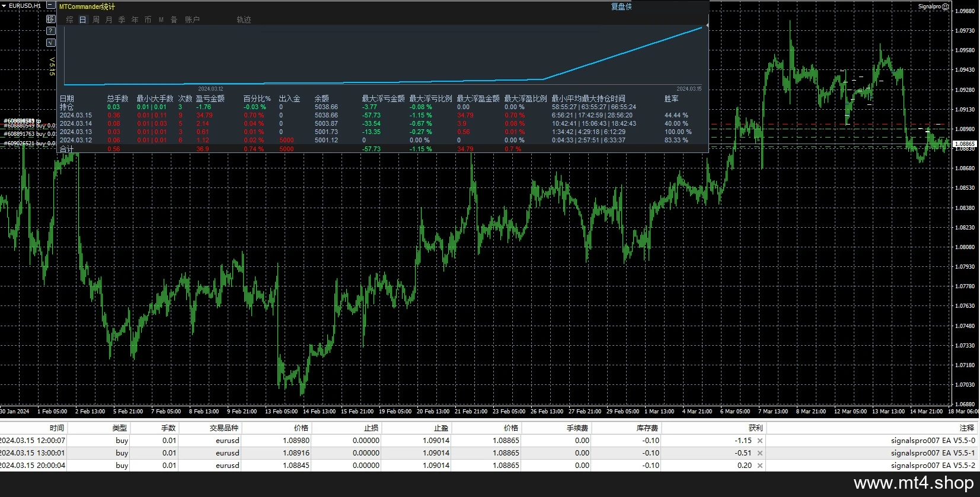The width and height of the screenshot is (980, 497).
Task: Open the EURUSD,H1 chart dropdown arrow
Action: (4, 5)
